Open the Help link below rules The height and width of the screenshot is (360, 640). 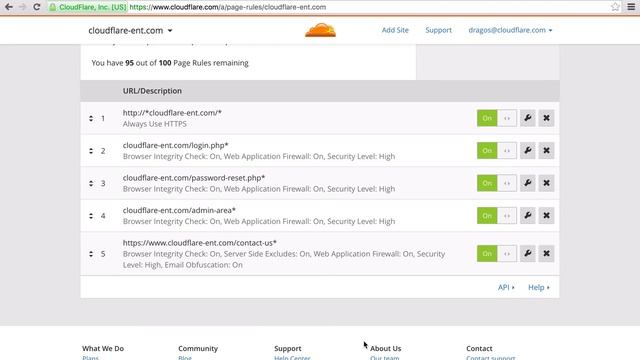point(539,287)
